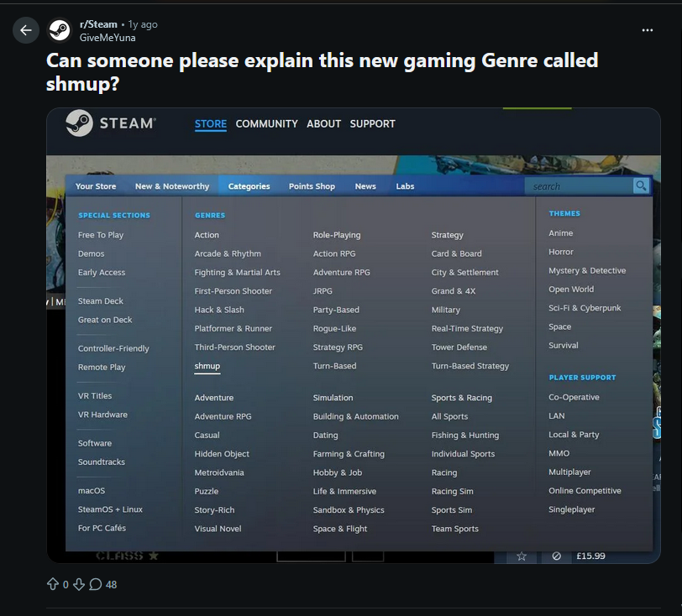Open the VR Hardware link
The height and width of the screenshot is (616, 682).
tap(102, 415)
